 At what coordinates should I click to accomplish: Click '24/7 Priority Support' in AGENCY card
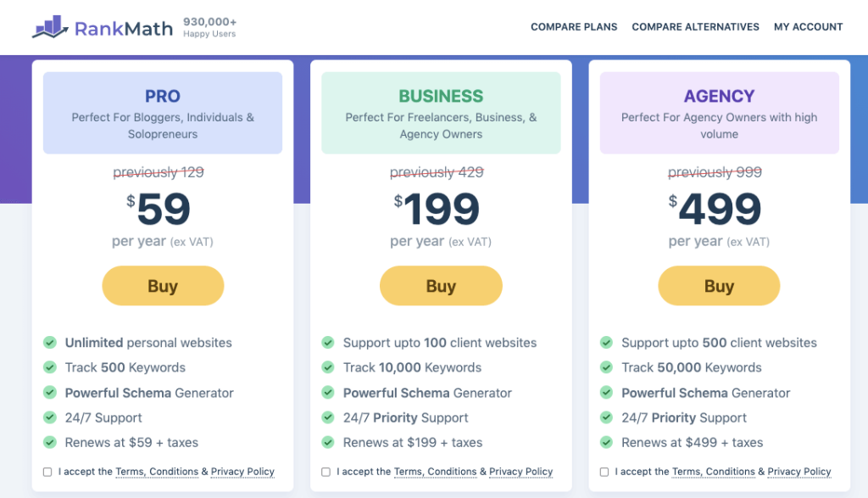tap(684, 417)
